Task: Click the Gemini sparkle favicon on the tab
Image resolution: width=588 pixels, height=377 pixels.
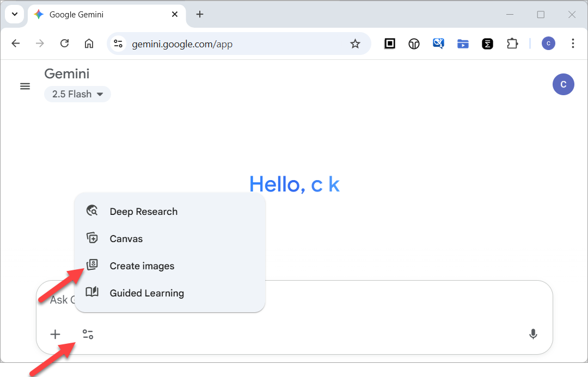Action: click(39, 15)
